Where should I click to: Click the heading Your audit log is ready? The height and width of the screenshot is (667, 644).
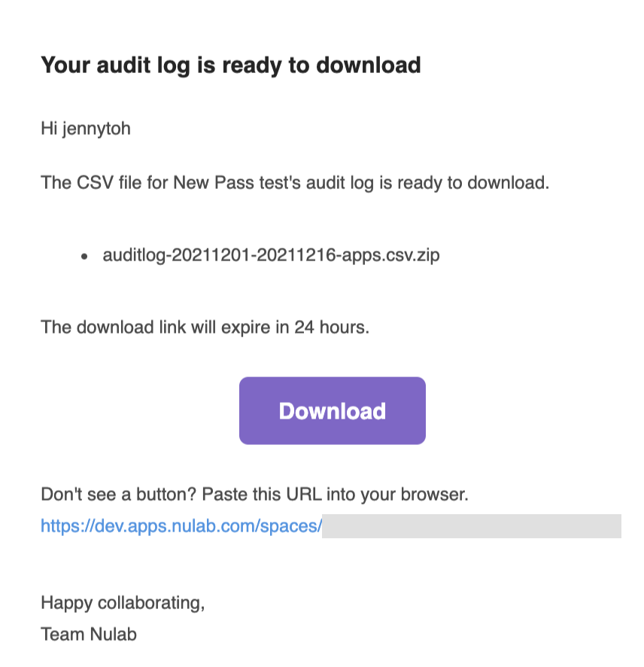tap(231, 65)
